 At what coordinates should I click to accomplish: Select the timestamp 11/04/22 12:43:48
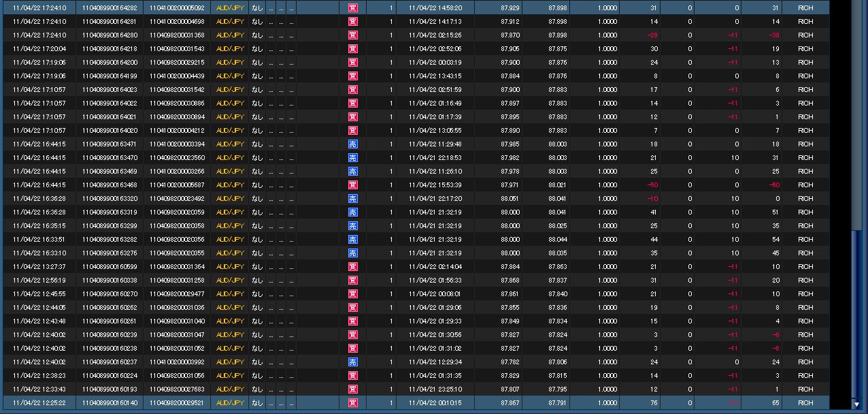39,321
